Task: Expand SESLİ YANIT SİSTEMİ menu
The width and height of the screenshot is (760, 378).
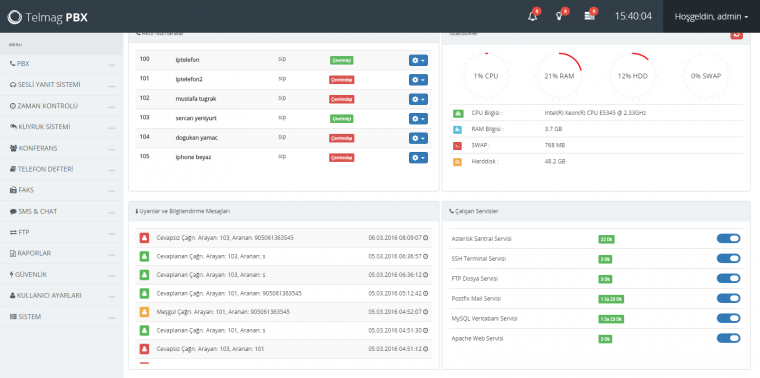Action: tap(62, 85)
